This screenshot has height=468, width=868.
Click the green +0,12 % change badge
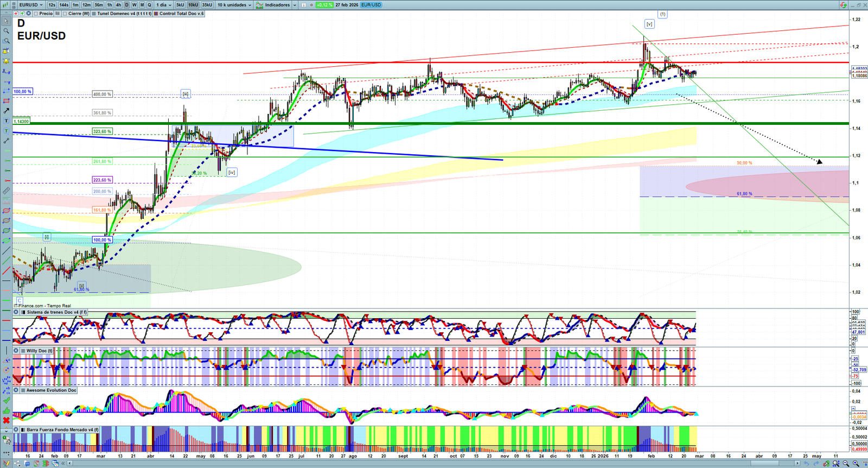(324, 5)
